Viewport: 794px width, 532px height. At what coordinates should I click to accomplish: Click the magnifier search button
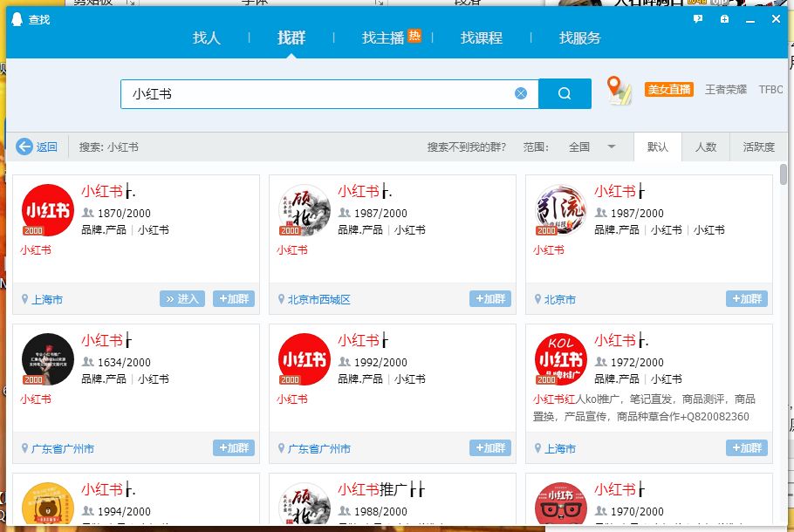point(565,93)
